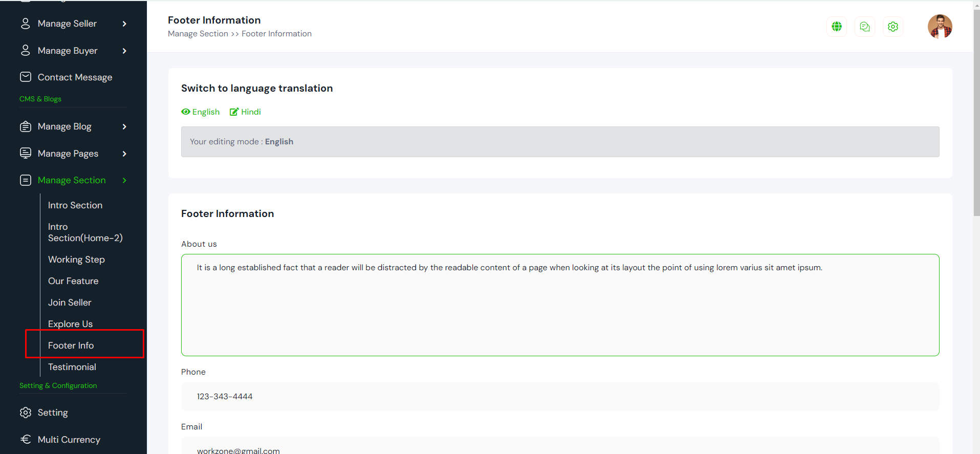Click the gear settings icon in header

coord(893,27)
